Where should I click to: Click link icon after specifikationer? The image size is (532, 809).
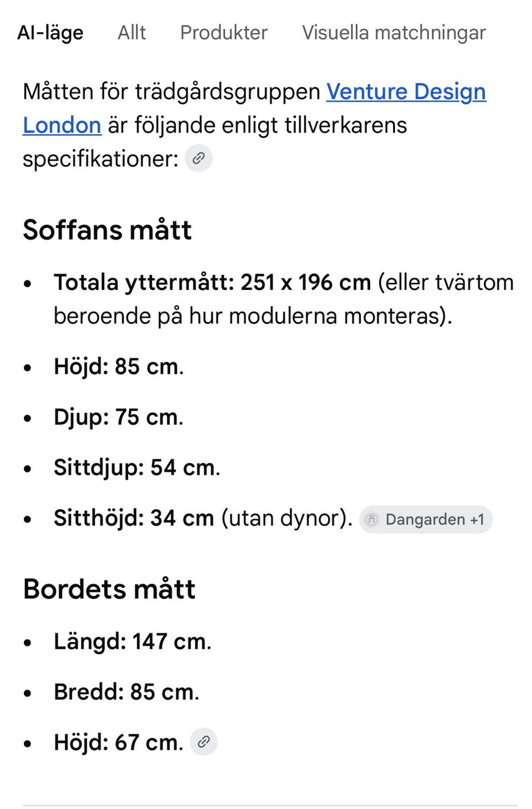[198, 158]
